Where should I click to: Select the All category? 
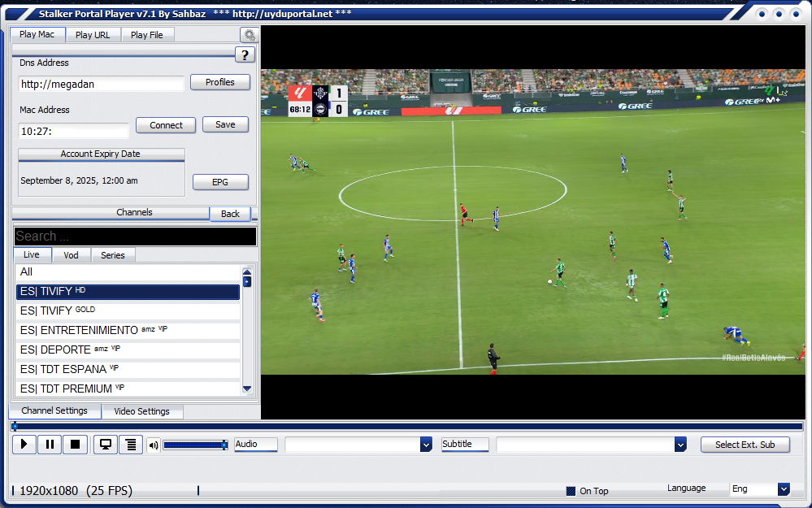click(x=128, y=271)
